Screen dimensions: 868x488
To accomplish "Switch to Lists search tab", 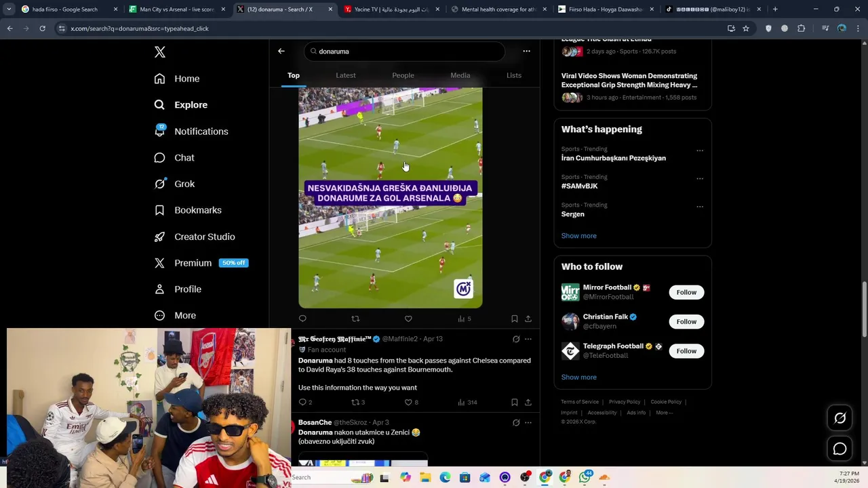I will pyautogui.click(x=514, y=75).
